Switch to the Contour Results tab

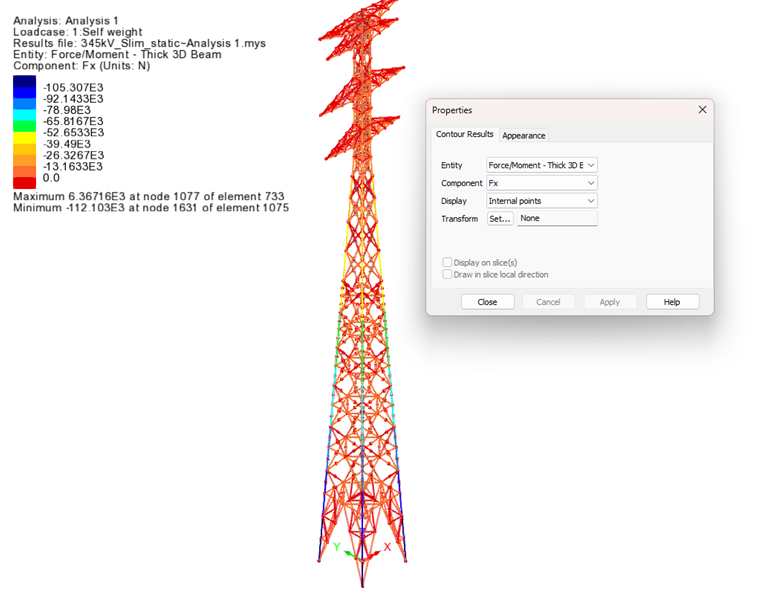point(464,135)
